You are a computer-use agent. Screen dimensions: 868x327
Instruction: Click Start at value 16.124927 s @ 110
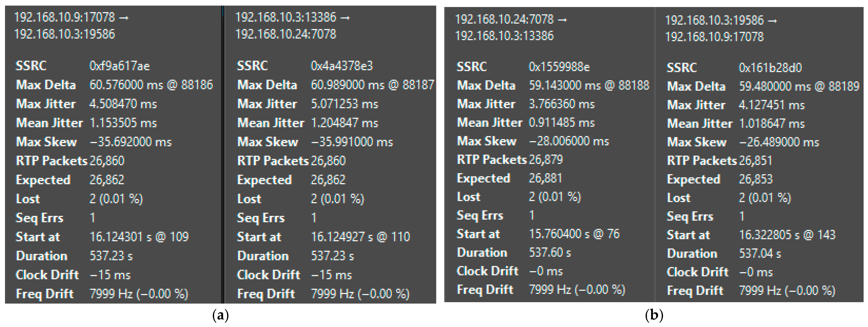[x=360, y=237]
